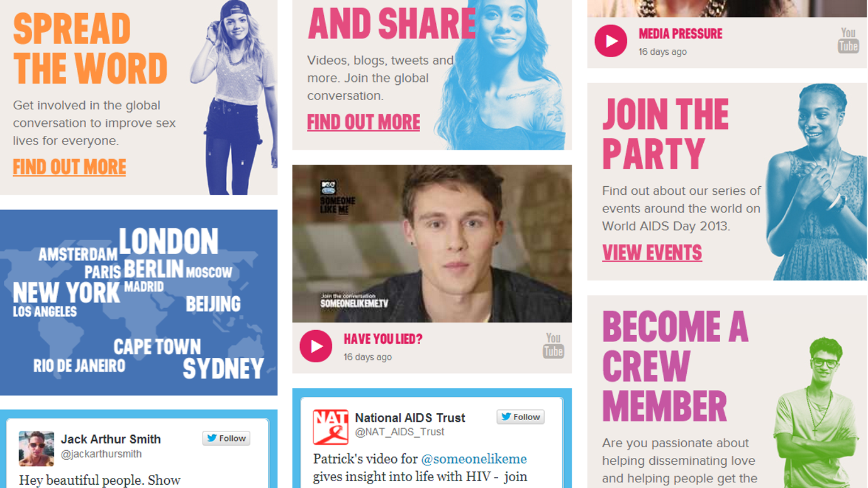Play the Have You Lied video

[316, 346]
